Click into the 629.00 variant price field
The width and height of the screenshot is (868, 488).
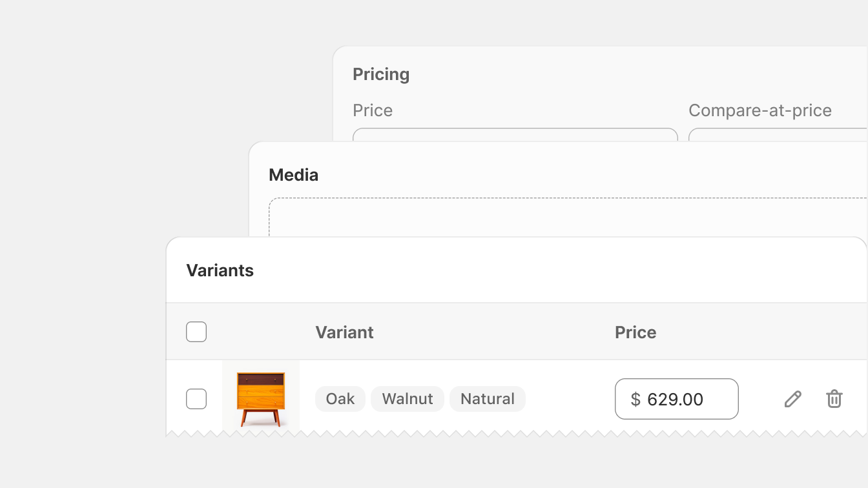(x=676, y=399)
